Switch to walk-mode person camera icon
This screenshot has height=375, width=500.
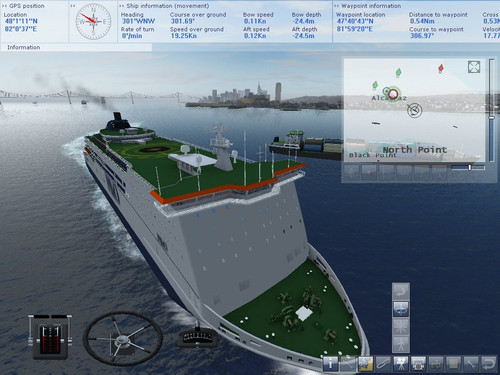tap(401, 344)
